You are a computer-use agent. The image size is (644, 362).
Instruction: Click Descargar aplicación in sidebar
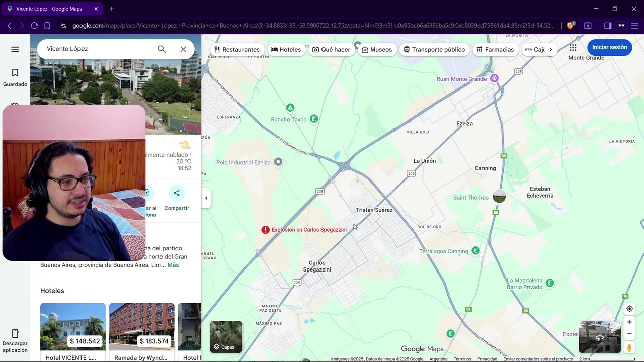(15, 340)
